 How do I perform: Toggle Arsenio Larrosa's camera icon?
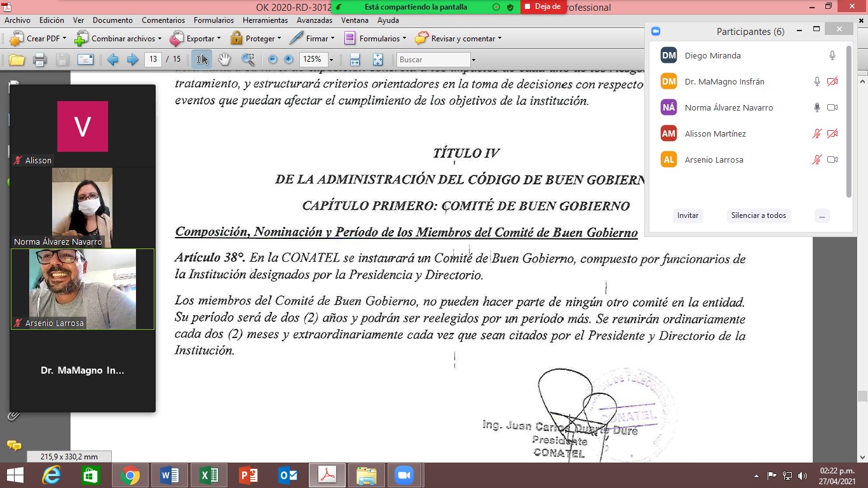pos(832,160)
